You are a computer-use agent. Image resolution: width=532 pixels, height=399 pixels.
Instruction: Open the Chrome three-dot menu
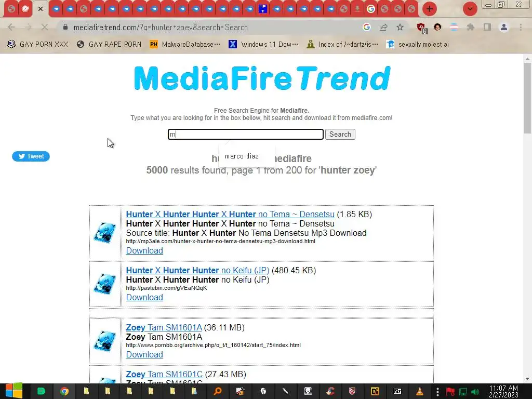click(x=521, y=27)
